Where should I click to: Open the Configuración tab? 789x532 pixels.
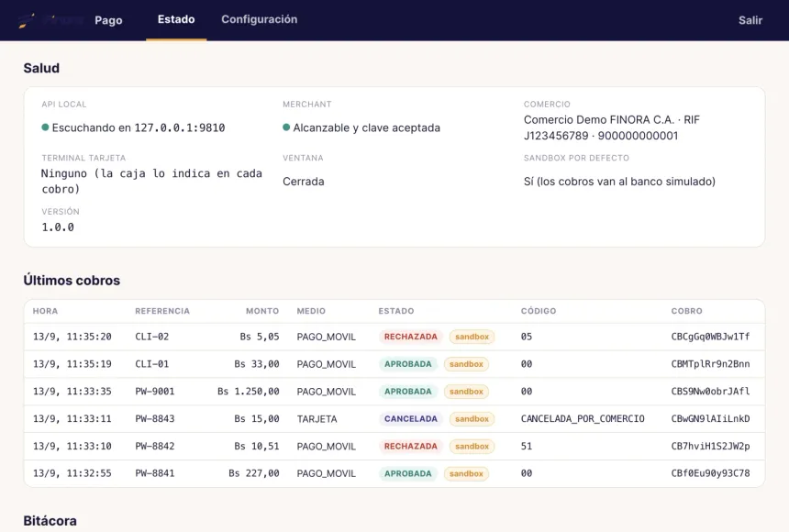click(259, 19)
